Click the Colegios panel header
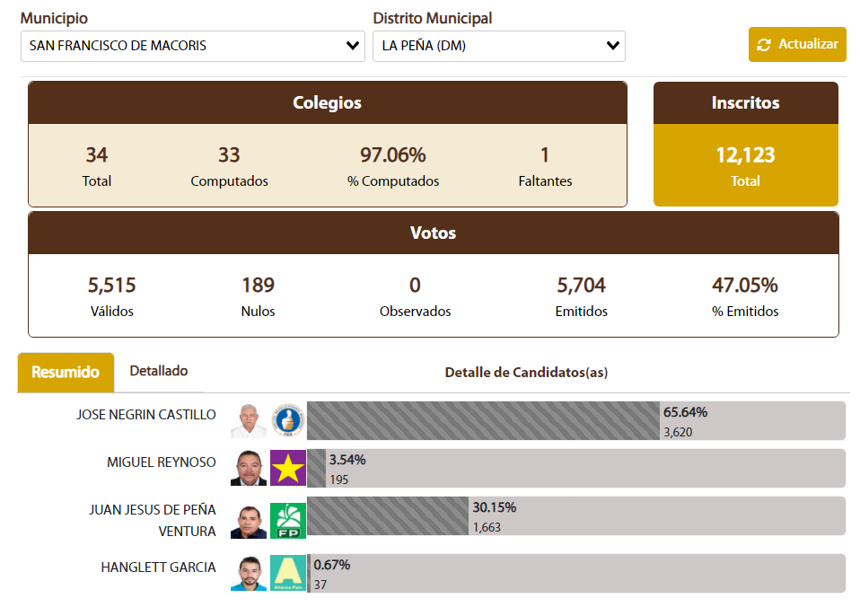The image size is (860, 616). pos(328,103)
